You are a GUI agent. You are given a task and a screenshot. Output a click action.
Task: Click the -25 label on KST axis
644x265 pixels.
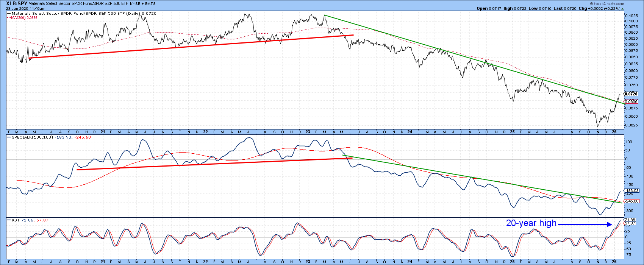[x=628, y=243]
